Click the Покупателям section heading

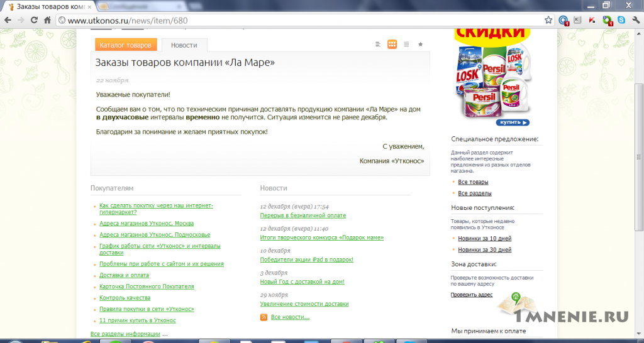pos(112,188)
